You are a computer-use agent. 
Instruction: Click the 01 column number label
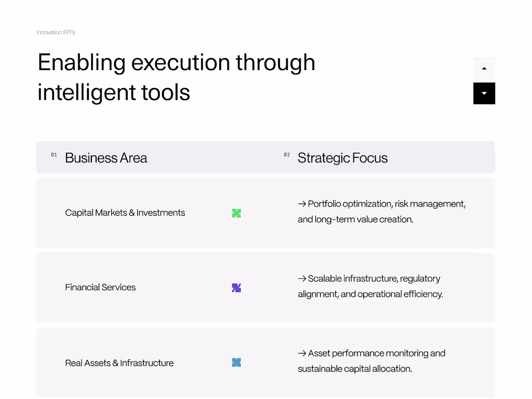pyautogui.click(x=54, y=155)
